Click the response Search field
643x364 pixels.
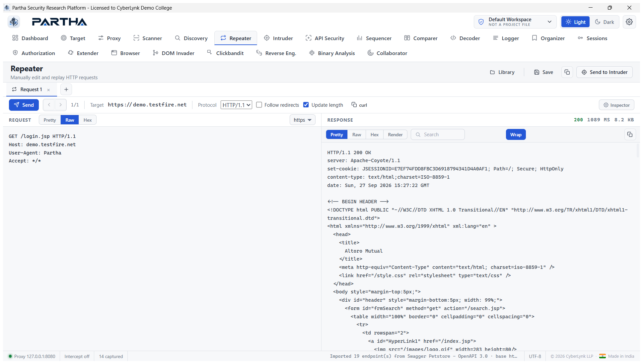[438, 135]
